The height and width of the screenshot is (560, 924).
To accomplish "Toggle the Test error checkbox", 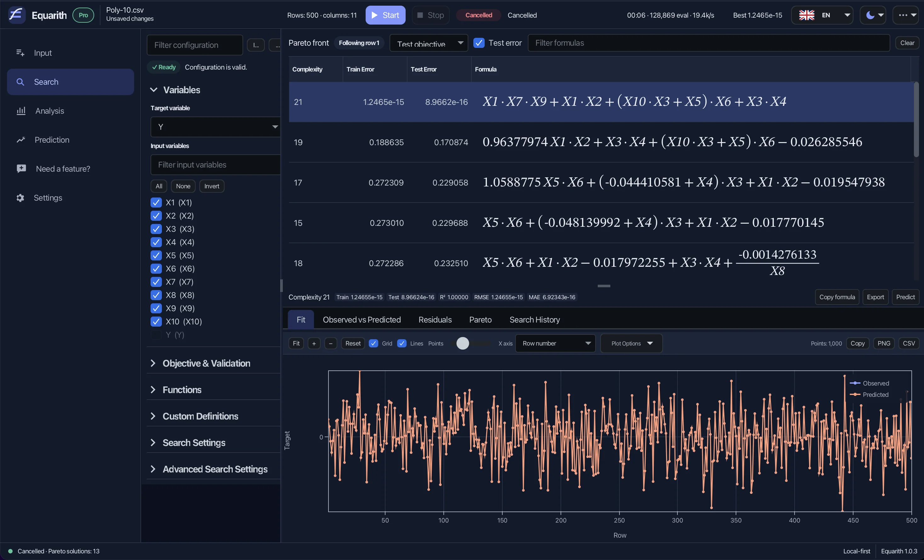I will (479, 43).
